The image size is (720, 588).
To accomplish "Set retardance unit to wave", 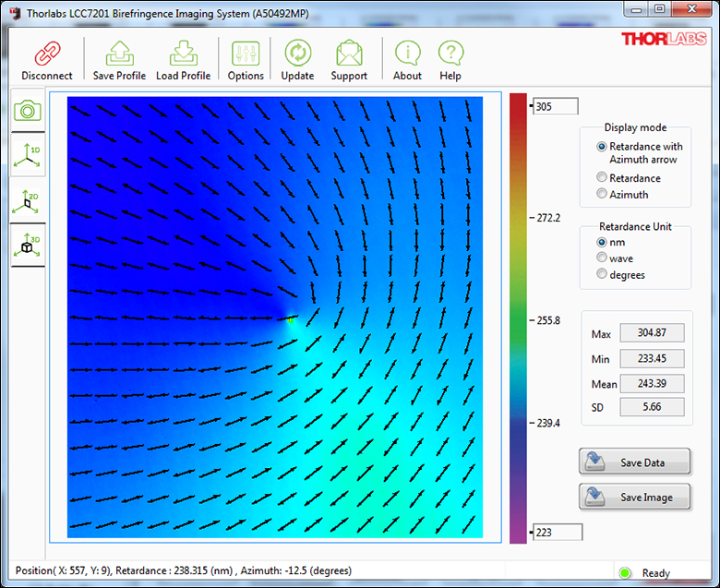I will [x=603, y=258].
